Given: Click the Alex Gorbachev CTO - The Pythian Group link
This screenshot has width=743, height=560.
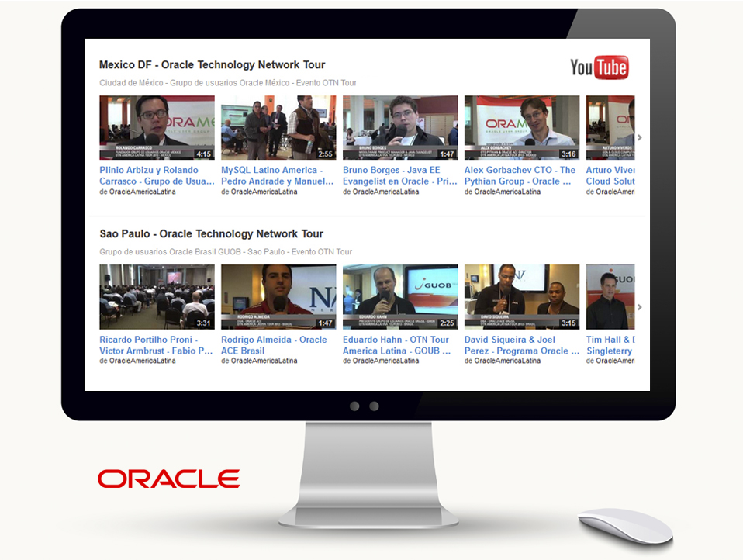Looking at the screenshot, I should [520, 176].
